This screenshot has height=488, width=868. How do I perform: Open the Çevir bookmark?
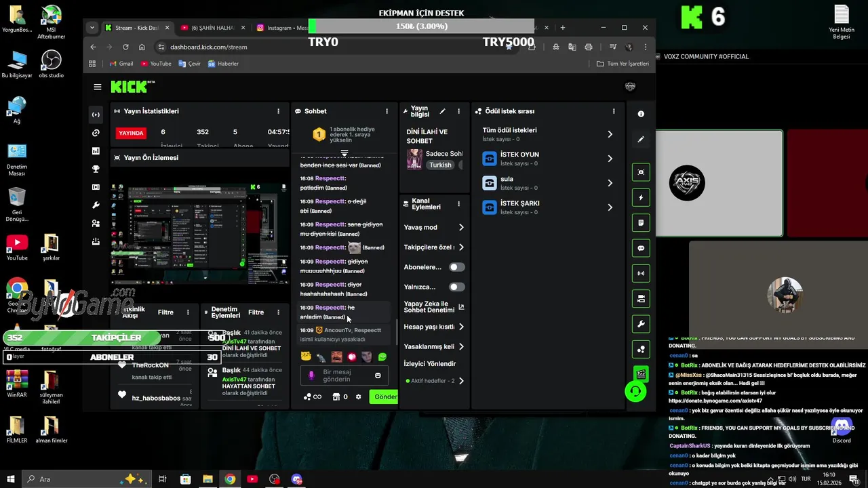click(x=189, y=64)
